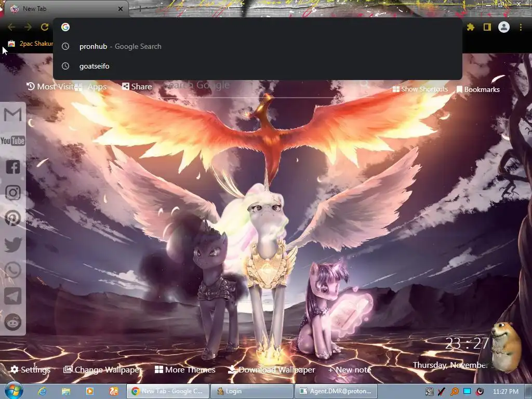Open More Themes
The width and height of the screenshot is (532, 399).
185,369
